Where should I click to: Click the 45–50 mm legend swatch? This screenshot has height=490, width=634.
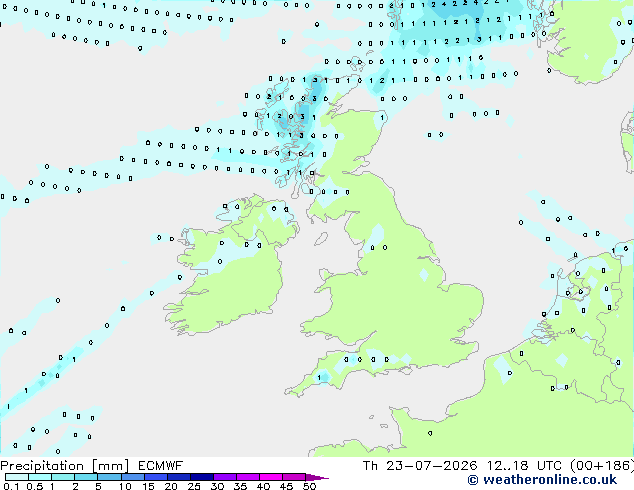coord(294,477)
